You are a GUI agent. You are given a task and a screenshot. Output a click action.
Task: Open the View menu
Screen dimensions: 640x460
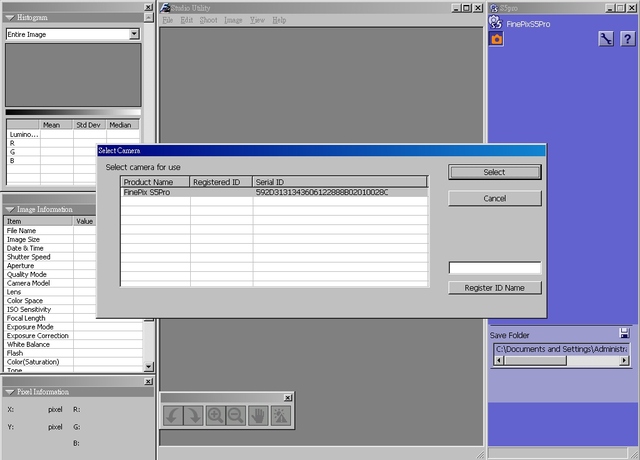click(x=257, y=20)
